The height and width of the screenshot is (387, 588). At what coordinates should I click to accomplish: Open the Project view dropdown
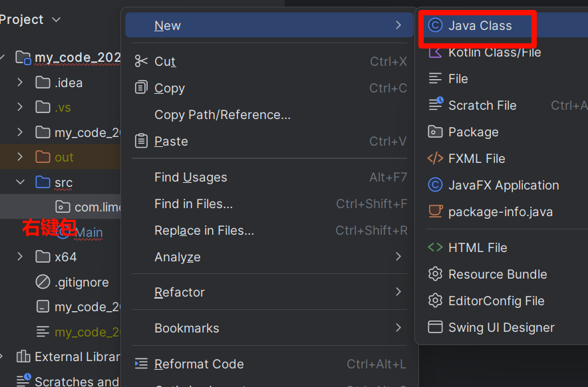click(56, 20)
